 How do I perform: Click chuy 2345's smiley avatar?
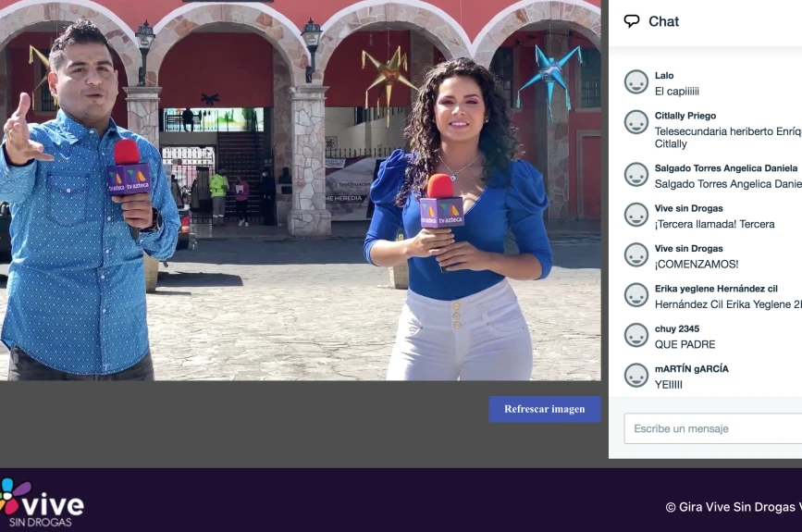636,335
